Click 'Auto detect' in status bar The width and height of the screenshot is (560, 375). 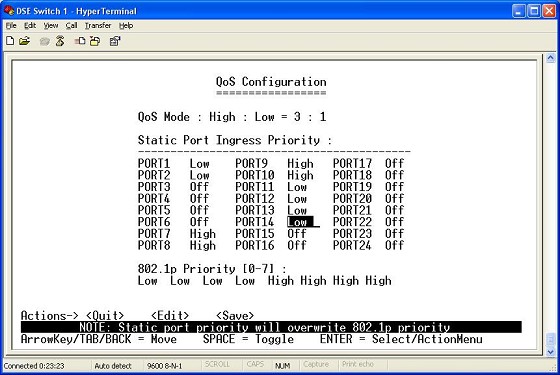pos(113,366)
